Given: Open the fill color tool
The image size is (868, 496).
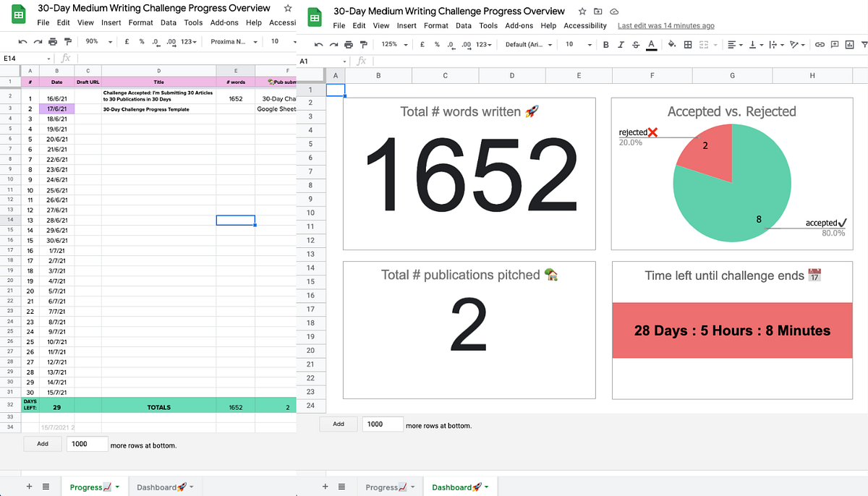Looking at the screenshot, I should 671,45.
